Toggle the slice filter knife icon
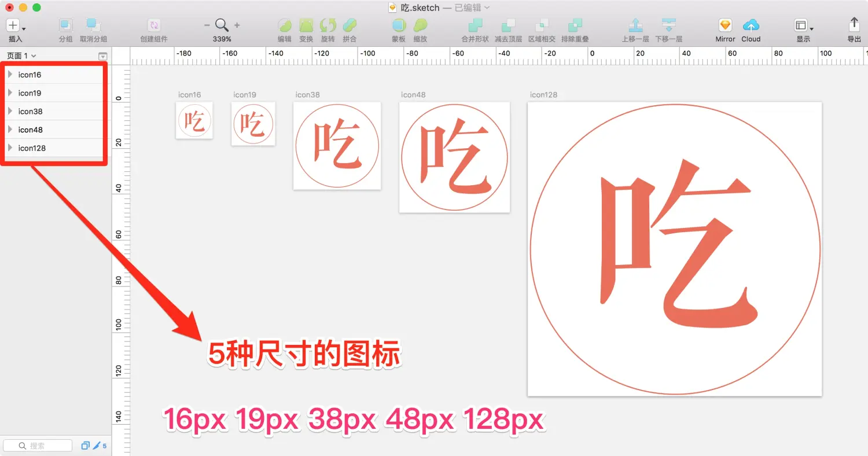 97,446
